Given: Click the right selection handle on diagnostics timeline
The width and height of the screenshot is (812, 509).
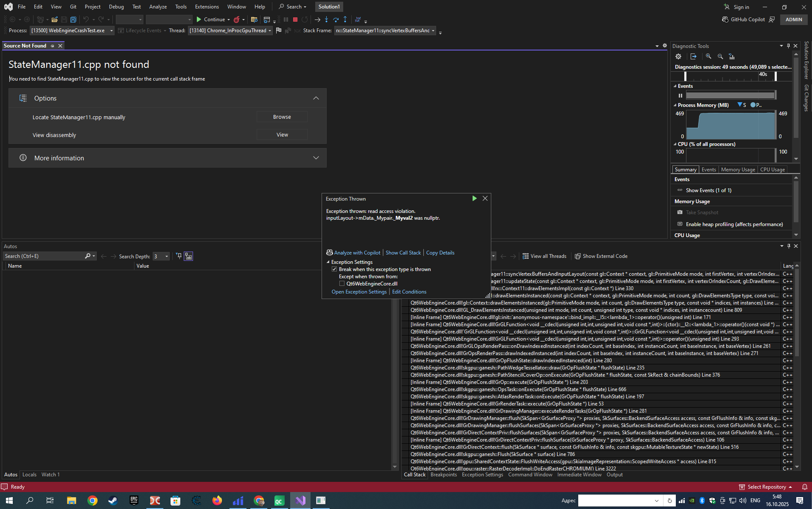Looking at the screenshot, I should point(776,76).
